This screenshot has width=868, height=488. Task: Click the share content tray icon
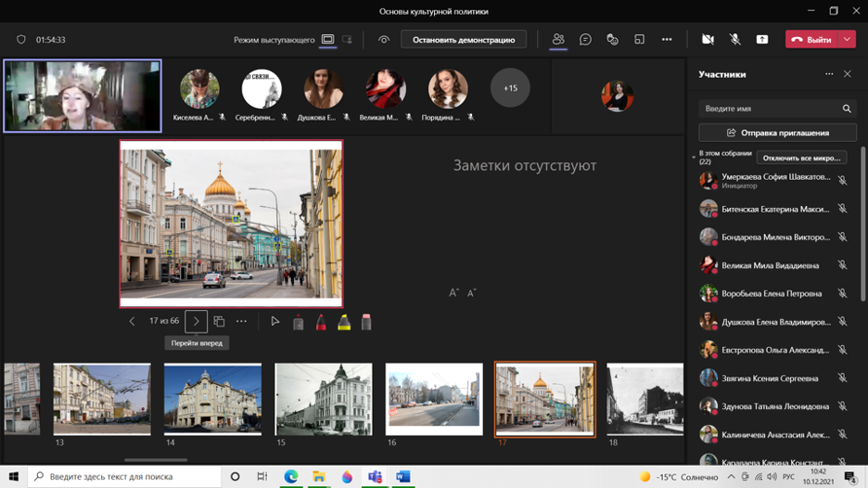[762, 40]
